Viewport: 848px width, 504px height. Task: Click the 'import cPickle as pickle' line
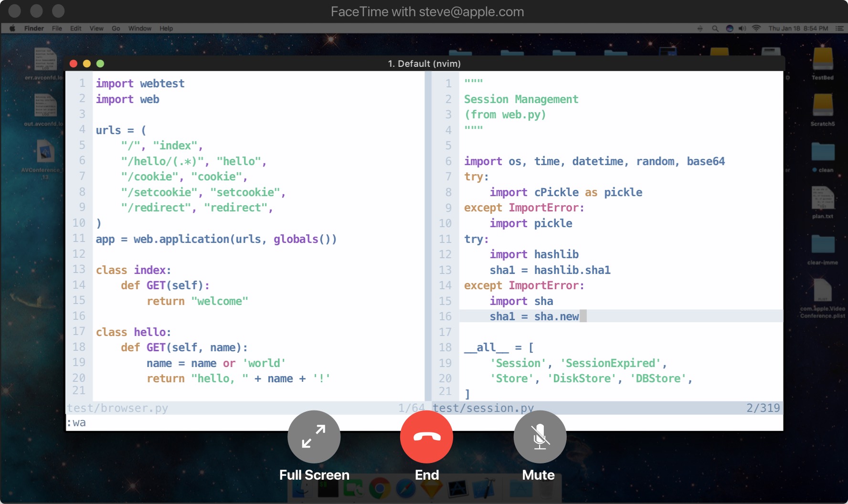tap(566, 192)
